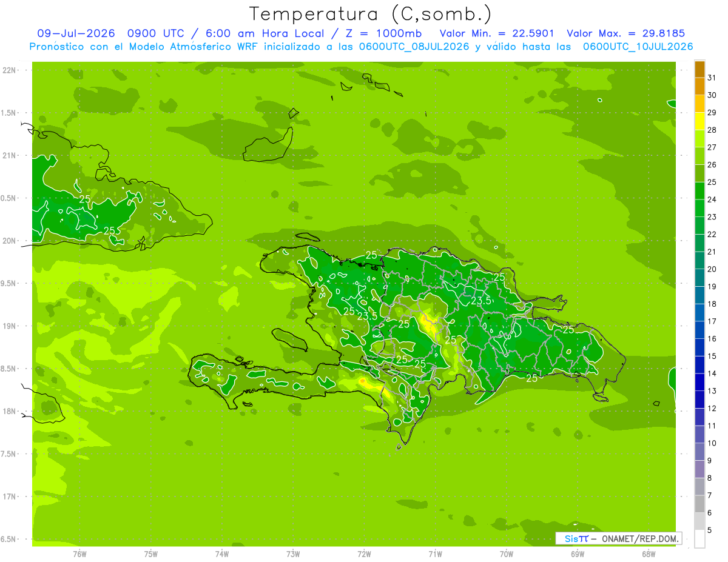Click the color scale label '23'
728x562 pixels.
tap(712, 217)
